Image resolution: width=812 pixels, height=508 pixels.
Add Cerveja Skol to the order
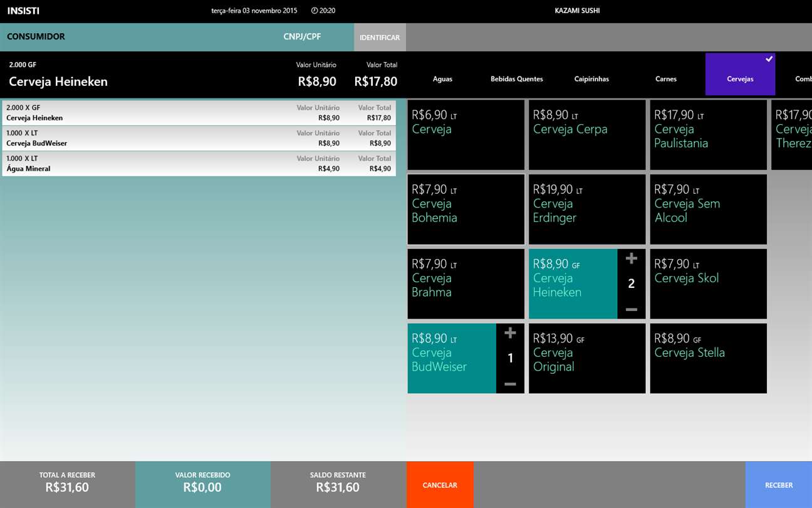(708, 284)
